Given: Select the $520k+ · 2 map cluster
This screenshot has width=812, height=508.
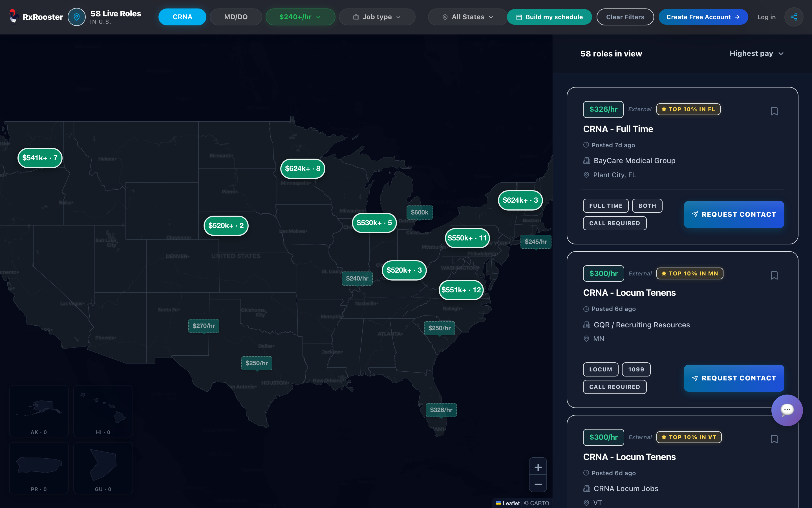Looking at the screenshot, I should pyautogui.click(x=226, y=226).
